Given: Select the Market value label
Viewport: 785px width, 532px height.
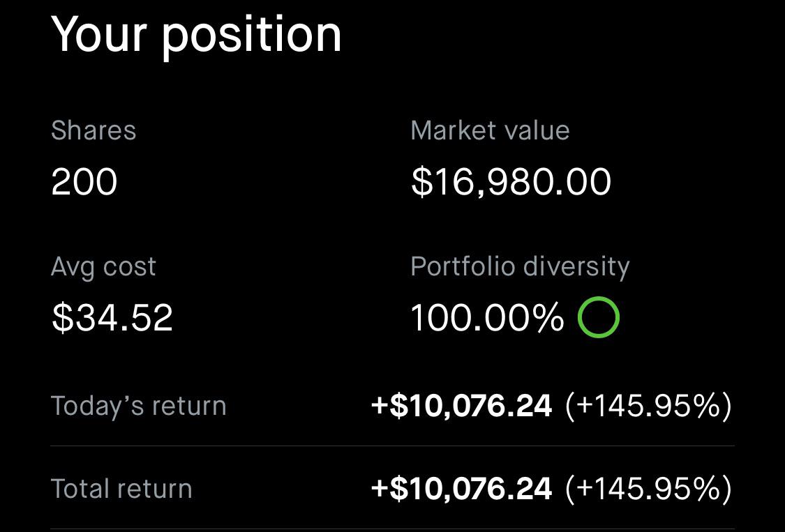Looking at the screenshot, I should coord(490,131).
